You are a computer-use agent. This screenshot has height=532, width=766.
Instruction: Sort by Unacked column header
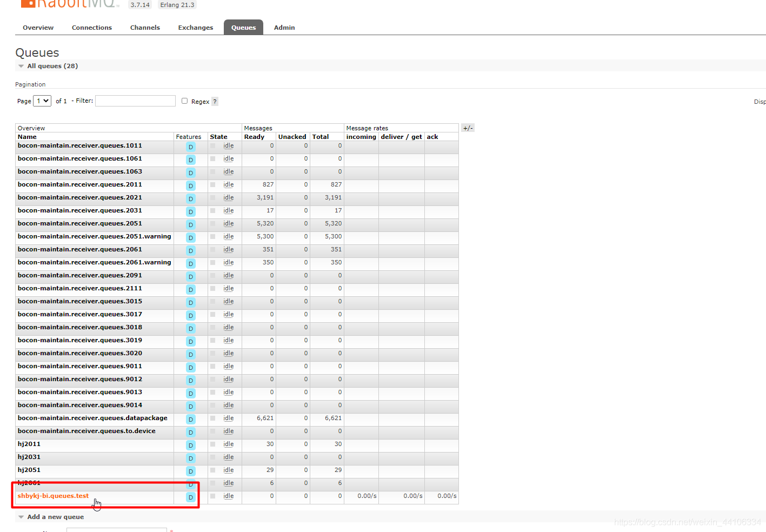coord(292,137)
